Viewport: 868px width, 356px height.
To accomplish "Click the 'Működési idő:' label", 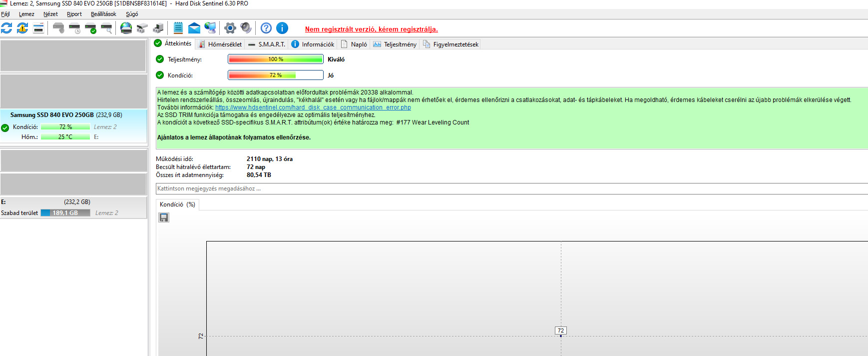I will coord(174,159).
